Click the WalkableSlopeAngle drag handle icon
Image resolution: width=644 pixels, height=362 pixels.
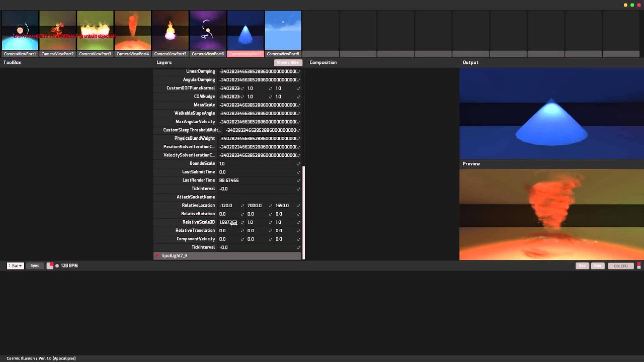pyautogui.click(x=299, y=114)
